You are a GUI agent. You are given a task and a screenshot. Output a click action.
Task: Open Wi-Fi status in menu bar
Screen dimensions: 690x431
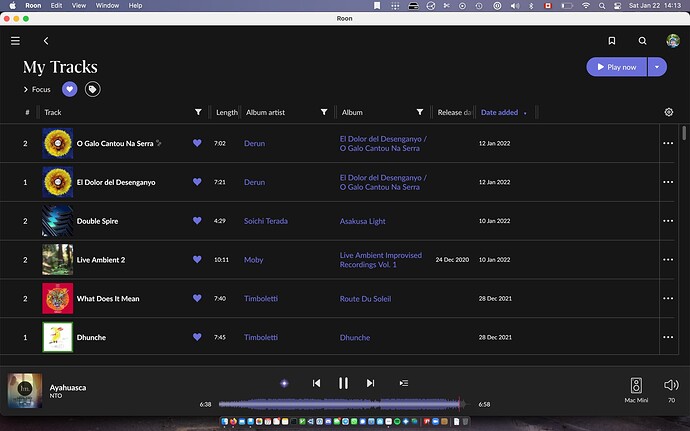(x=586, y=6)
